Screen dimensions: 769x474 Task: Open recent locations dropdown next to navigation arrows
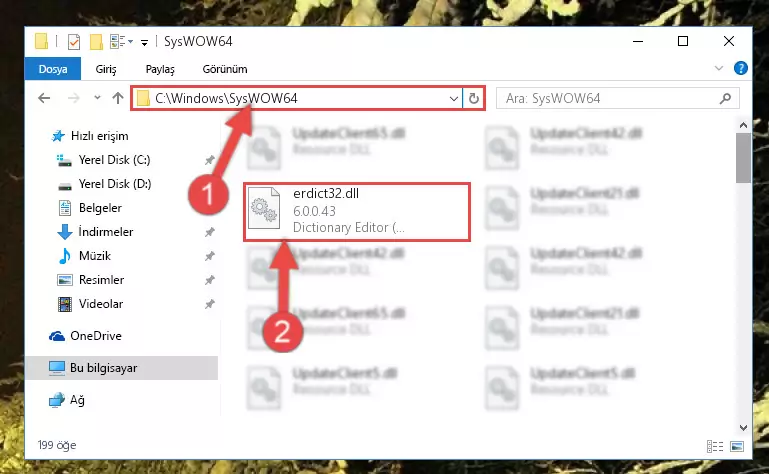[x=97, y=98]
